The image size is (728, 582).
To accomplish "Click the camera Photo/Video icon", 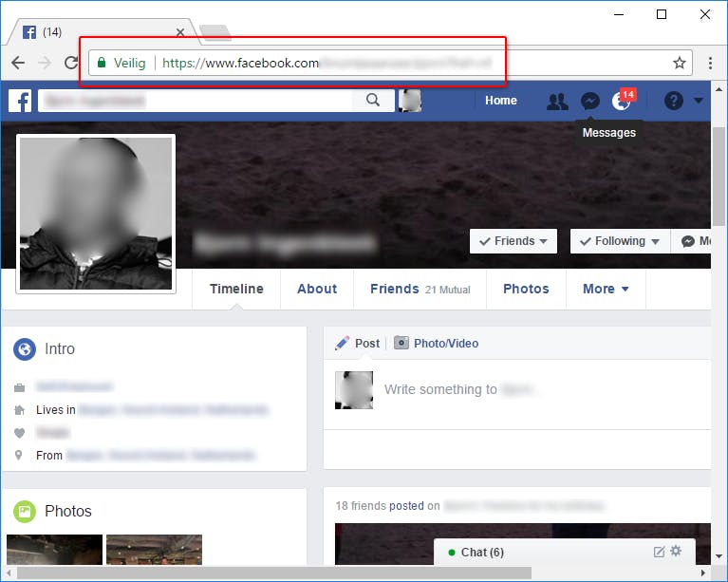I will pyautogui.click(x=401, y=343).
